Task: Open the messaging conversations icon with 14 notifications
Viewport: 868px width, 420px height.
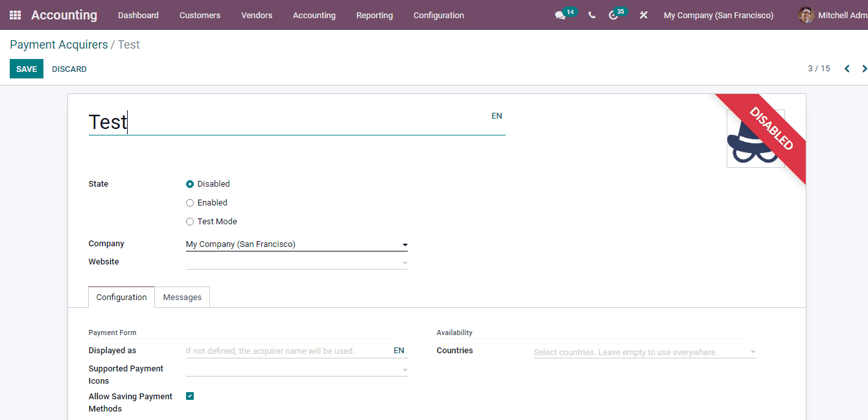Action: click(560, 15)
